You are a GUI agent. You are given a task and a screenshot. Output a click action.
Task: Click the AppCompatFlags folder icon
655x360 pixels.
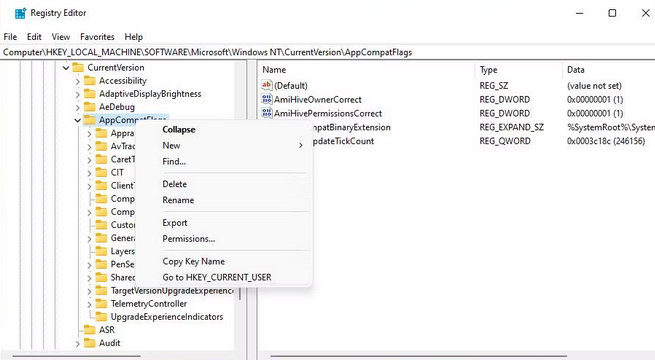[89, 120]
